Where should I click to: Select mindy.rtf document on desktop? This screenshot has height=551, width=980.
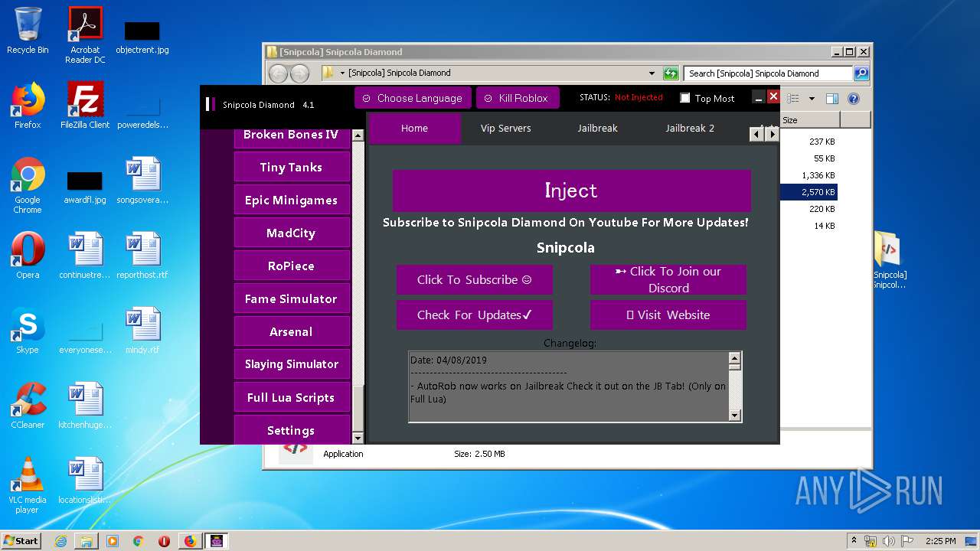tap(142, 331)
